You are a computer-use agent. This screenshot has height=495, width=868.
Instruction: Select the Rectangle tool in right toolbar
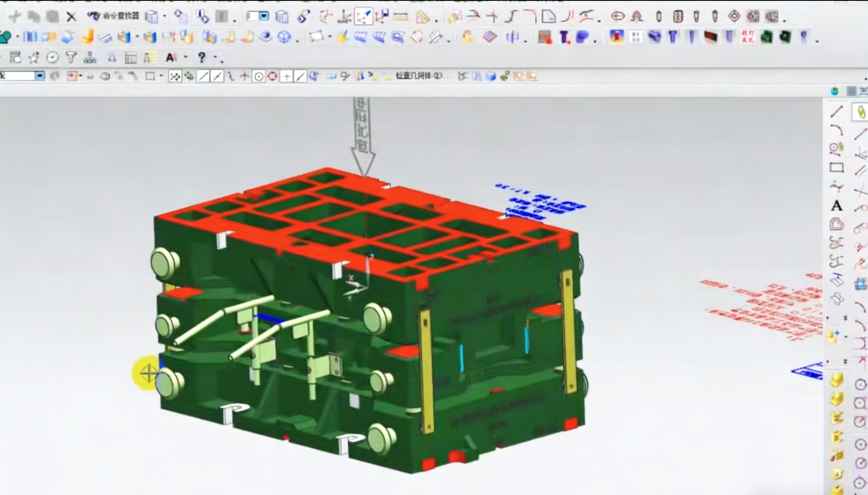[x=837, y=168]
